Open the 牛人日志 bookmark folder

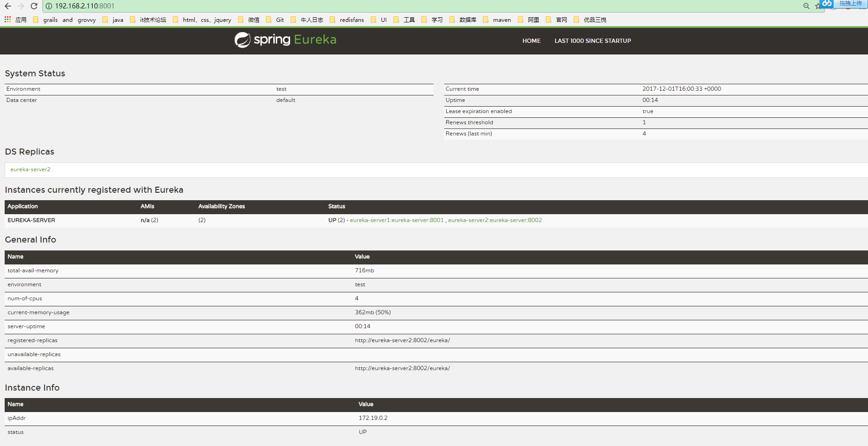307,20
